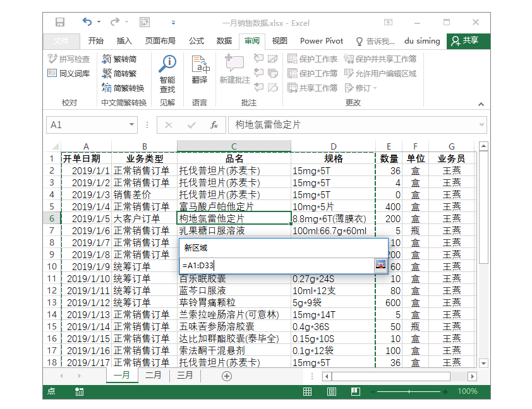Switch to the 三月 sheet tab
The height and width of the screenshot is (409, 532).
click(185, 376)
